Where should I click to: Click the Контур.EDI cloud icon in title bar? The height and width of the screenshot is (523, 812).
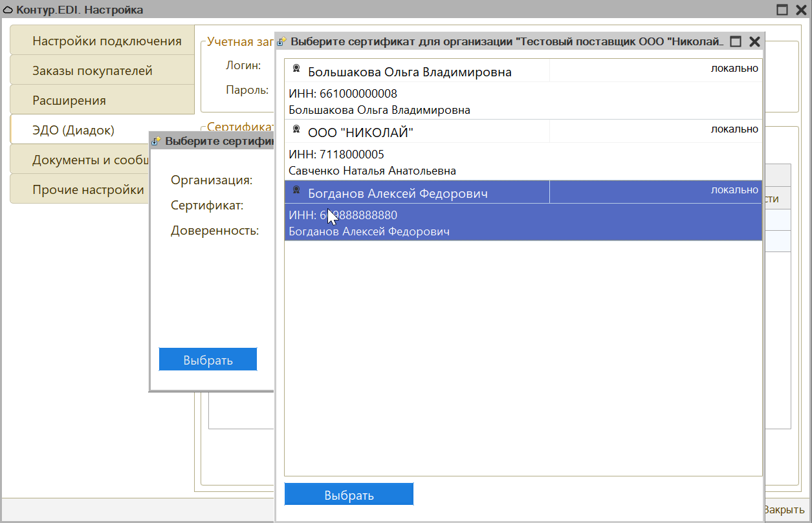[x=8, y=10]
